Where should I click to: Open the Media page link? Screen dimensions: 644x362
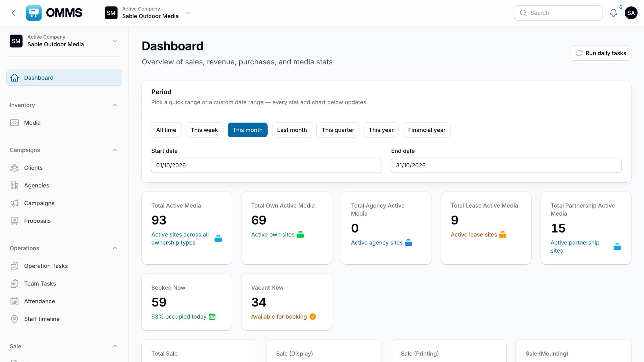coord(64,123)
